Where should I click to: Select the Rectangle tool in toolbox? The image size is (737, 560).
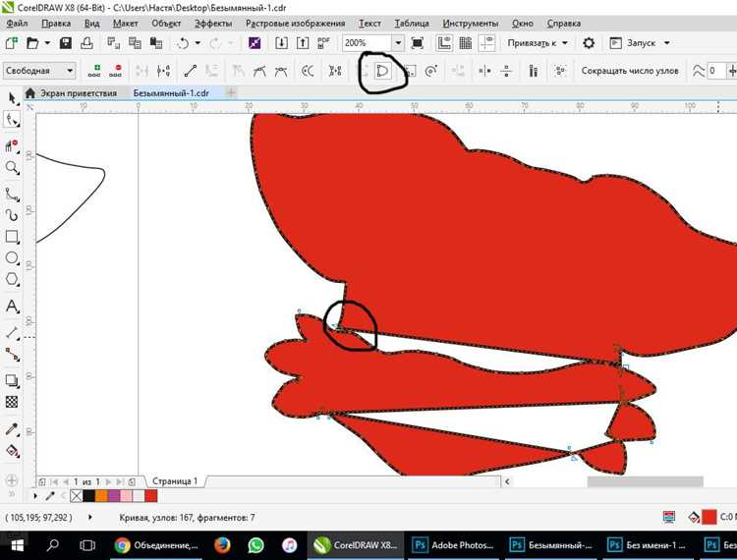(x=12, y=237)
